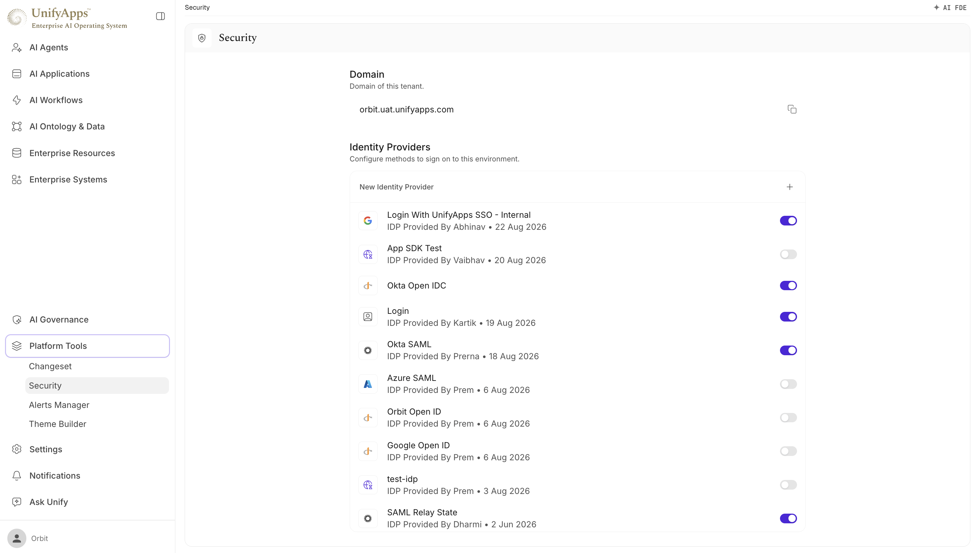Click the Enterprise Resources database icon
The image size is (980, 553).
click(x=17, y=153)
